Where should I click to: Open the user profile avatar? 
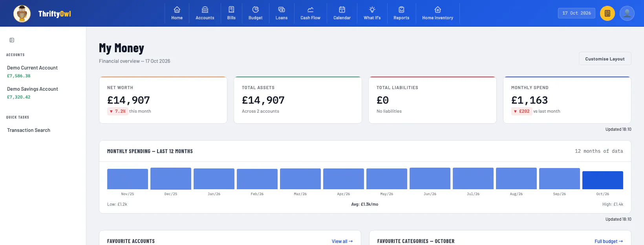pyautogui.click(x=627, y=13)
